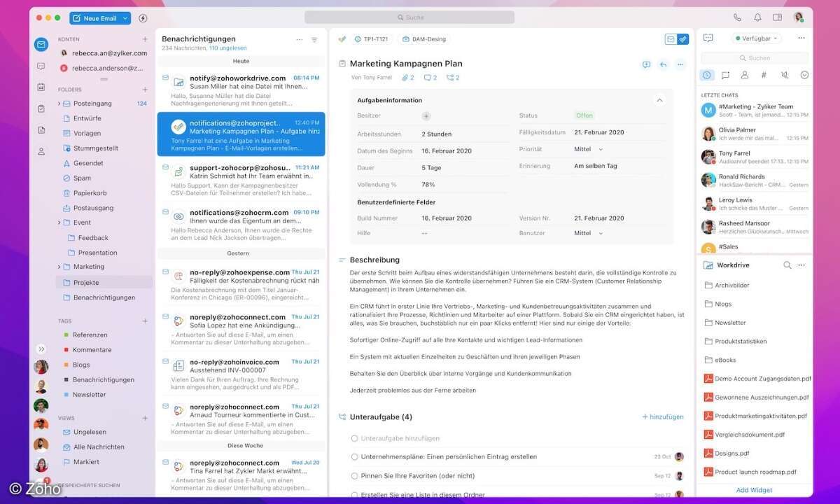The height and width of the screenshot is (504, 840).
Task: Check off subtask Unternehmenspläne: Einen persönlichen Eintrag
Action: [x=354, y=457]
